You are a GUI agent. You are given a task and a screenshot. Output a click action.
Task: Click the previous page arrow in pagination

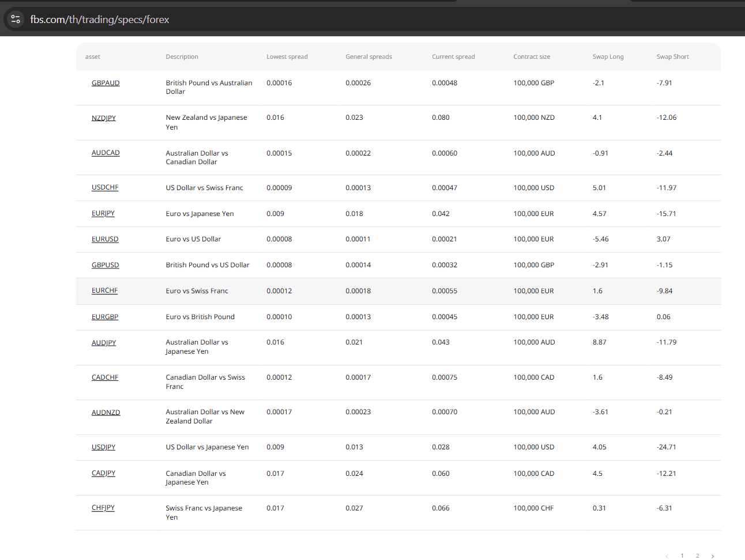tap(667, 556)
